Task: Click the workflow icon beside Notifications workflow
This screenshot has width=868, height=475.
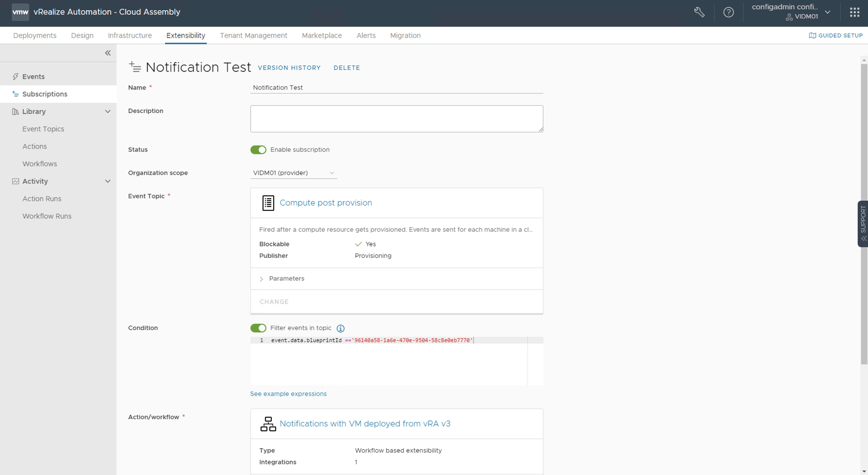Action: [x=268, y=424]
